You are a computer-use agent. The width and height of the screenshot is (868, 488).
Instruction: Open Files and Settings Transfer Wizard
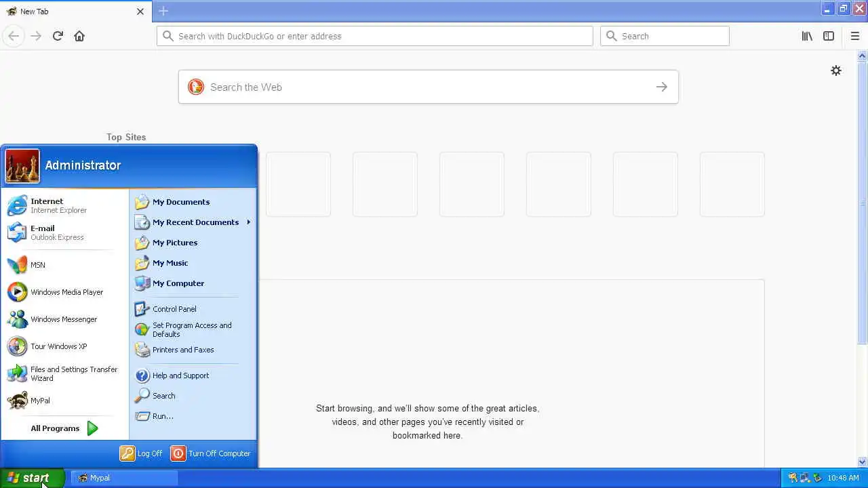pyautogui.click(x=64, y=373)
